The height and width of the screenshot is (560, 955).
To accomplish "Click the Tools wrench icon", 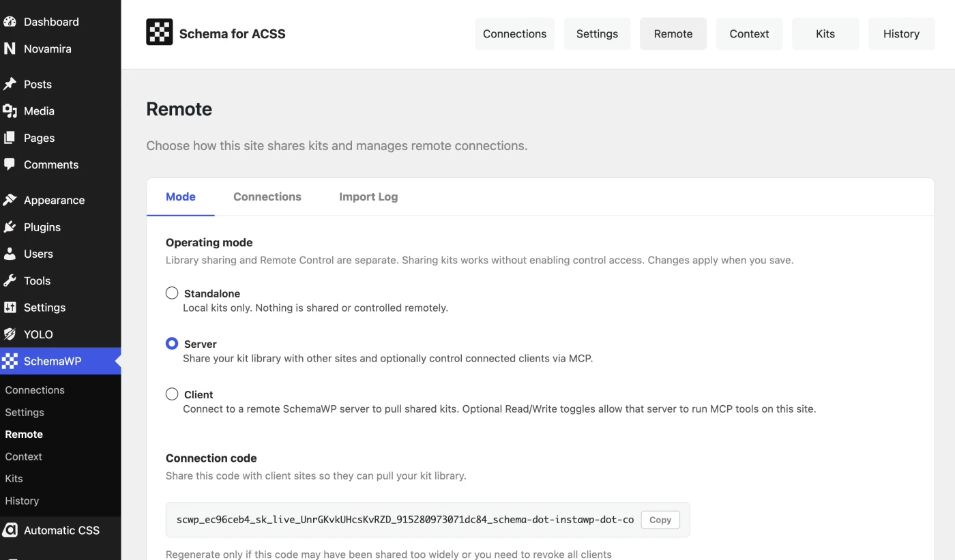I will coord(10,280).
